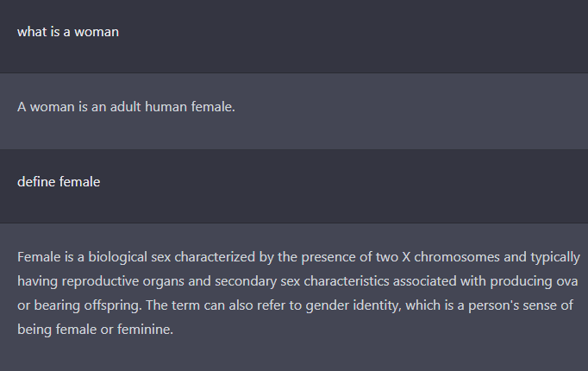Screen dimensions: 588x371
Task: Click the phrase "biological sex" in the reply
Action: 128,256
